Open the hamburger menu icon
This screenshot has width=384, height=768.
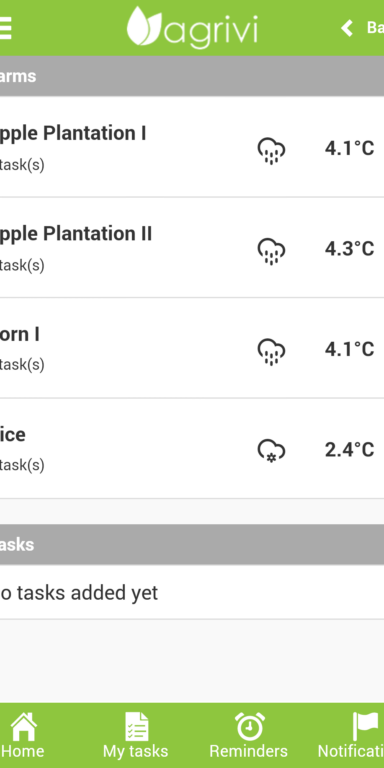pos(5,28)
